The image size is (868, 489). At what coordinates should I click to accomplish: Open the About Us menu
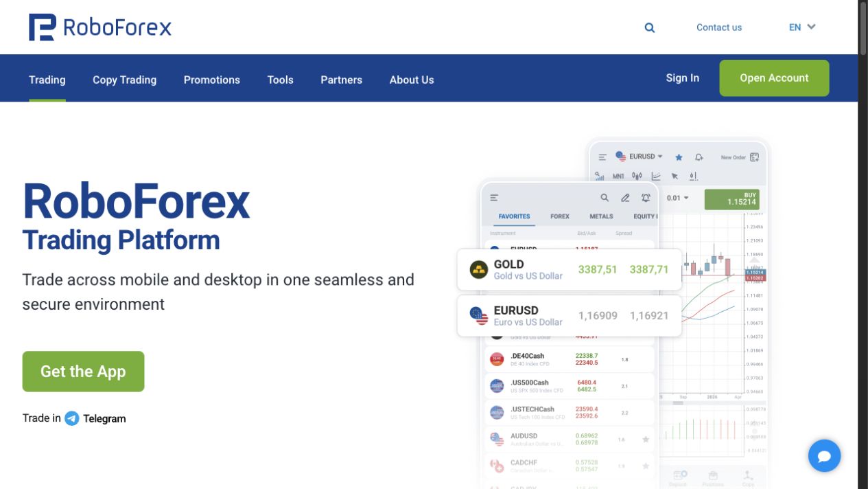412,80
